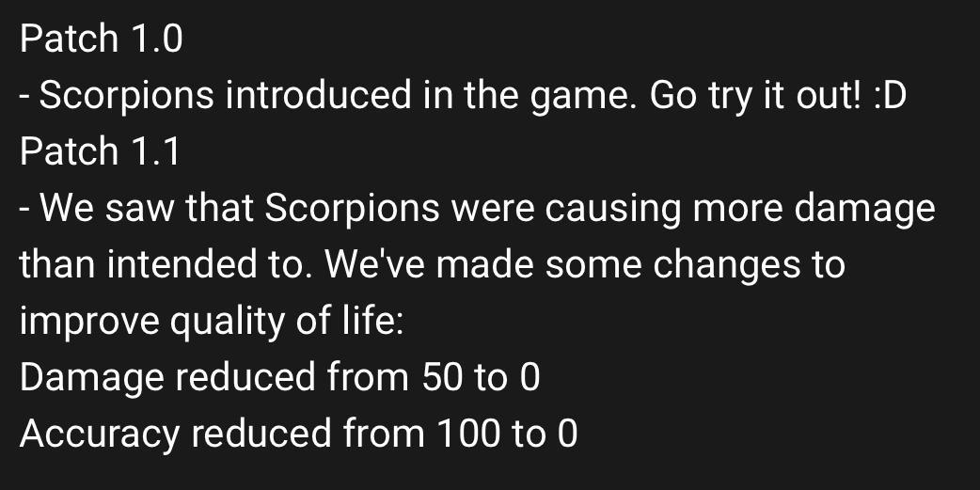The height and width of the screenshot is (490, 980).
Task: Click the 'improve quality of life:' text
Action: [x=212, y=322]
